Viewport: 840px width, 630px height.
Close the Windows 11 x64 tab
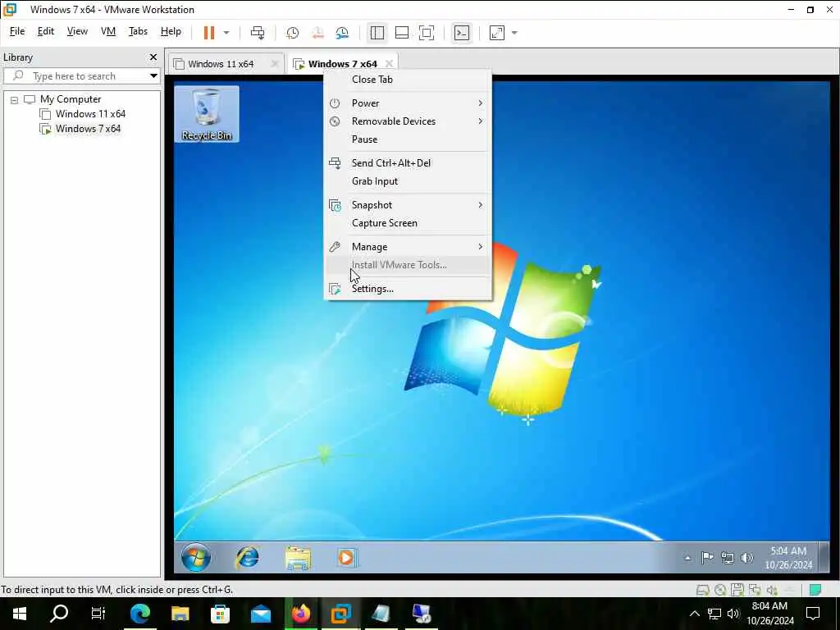[x=275, y=64]
